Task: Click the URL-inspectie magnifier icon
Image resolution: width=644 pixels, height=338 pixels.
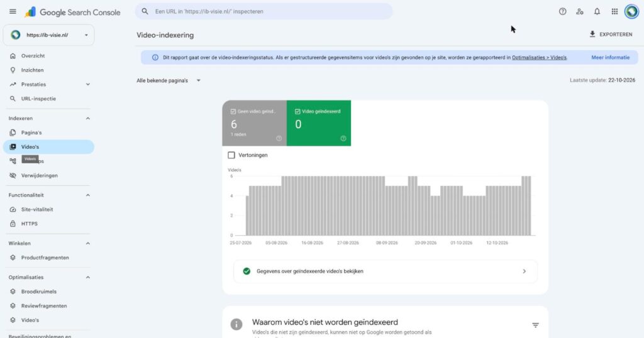Action: (13, 99)
